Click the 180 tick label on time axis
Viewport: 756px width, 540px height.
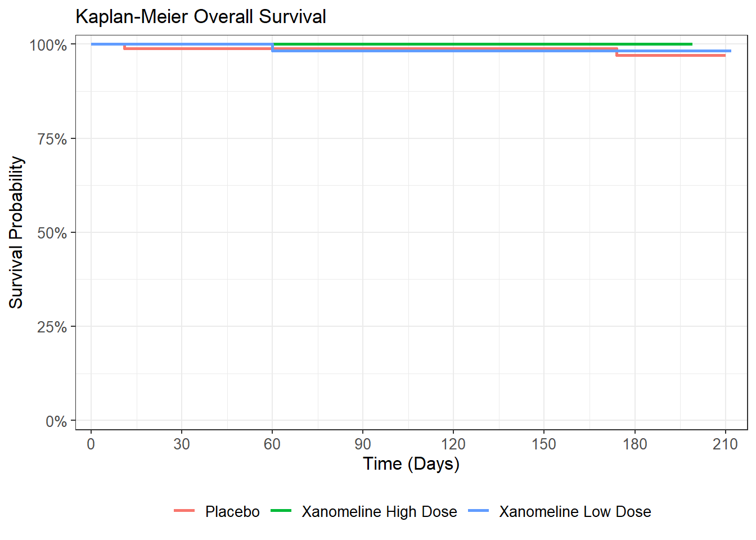[x=634, y=444]
